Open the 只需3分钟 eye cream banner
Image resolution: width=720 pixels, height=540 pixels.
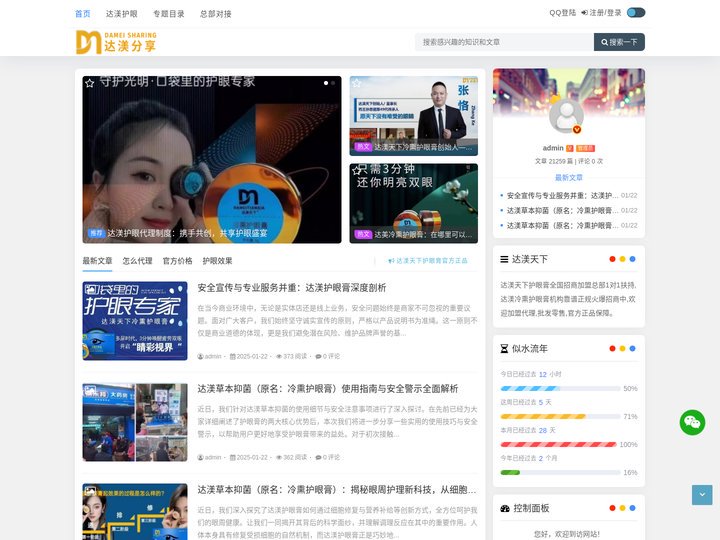[x=413, y=203]
